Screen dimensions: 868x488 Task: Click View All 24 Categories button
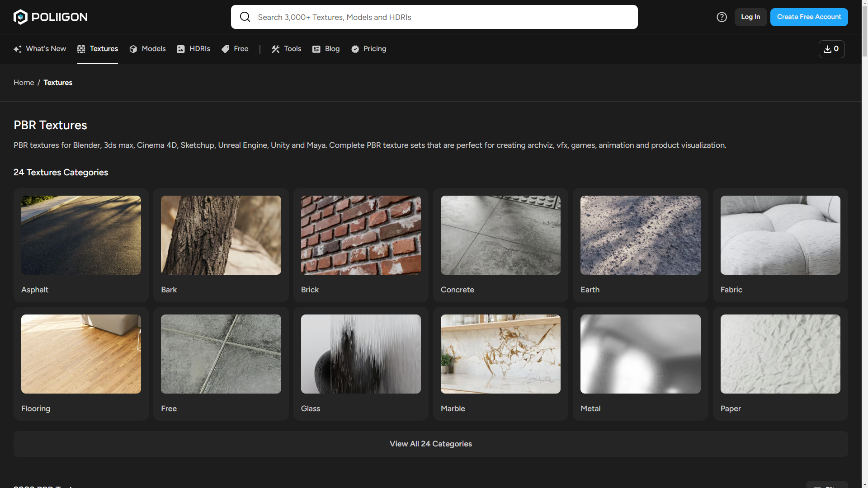click(431, 444)
